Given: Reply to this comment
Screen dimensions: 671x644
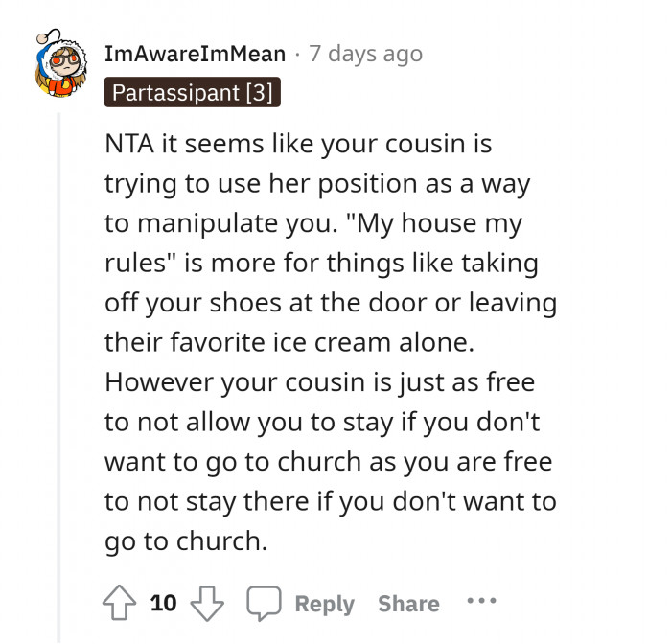Looking at the screenshot, I should (323, 604).
